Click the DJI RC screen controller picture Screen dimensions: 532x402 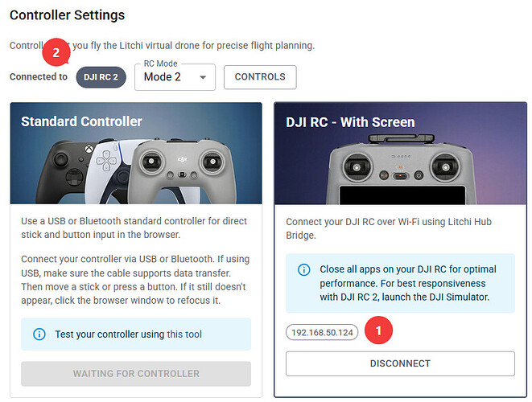pyautogui.click(x=401, y=170)
